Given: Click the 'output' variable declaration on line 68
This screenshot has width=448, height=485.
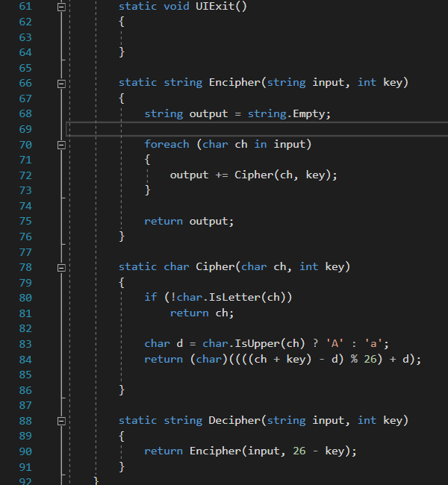Looking at the screenshot, I should click(208, 113).
